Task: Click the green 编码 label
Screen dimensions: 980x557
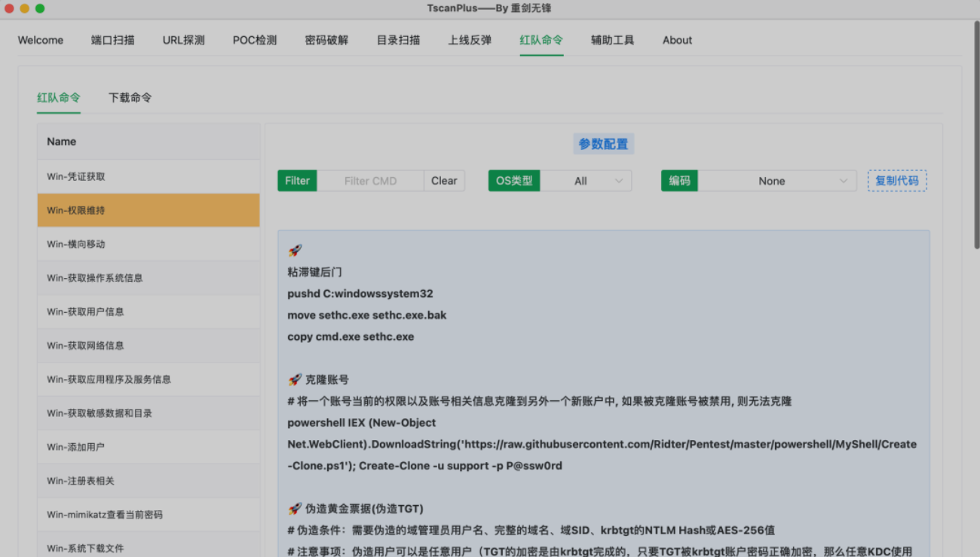Action: (x=679, y=181)
